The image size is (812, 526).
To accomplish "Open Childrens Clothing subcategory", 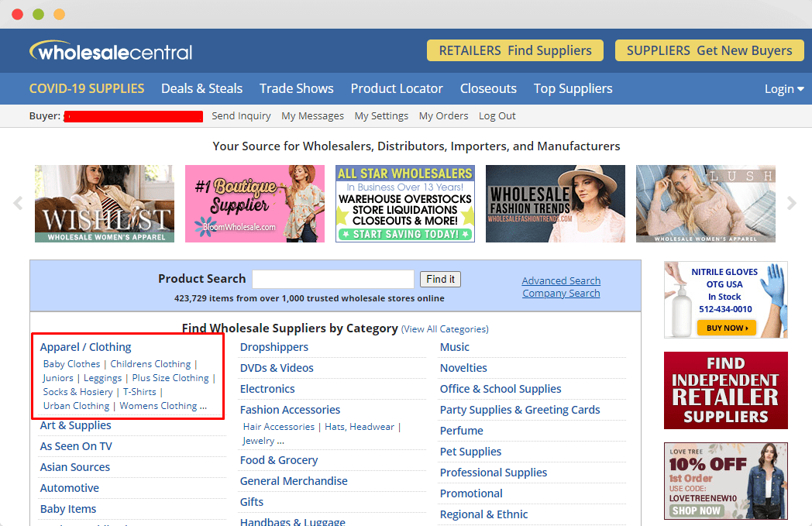I will point(150,364).
